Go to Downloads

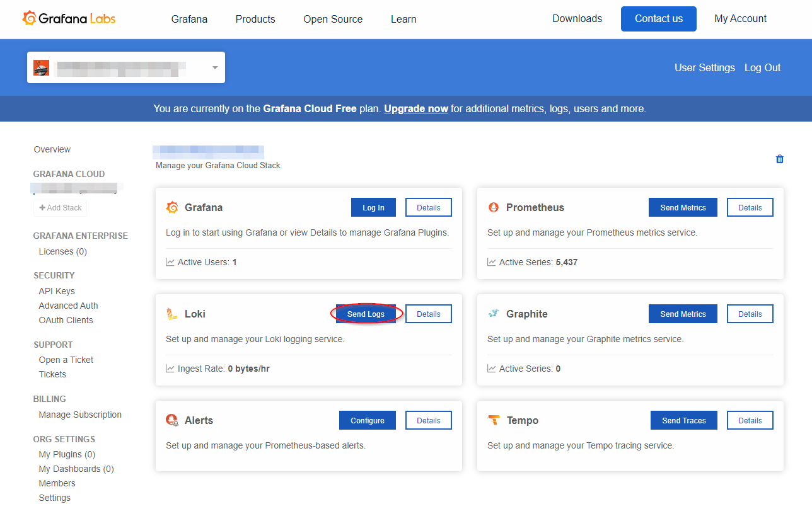click(577, 19)
